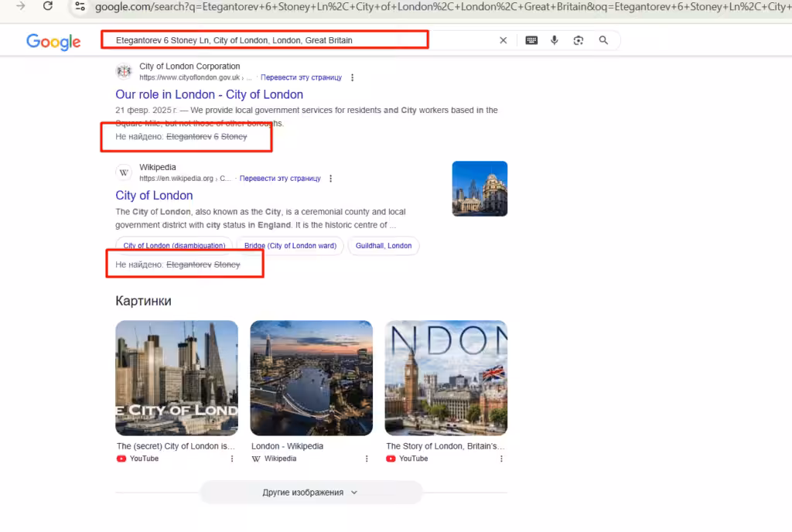
Task: Open 'City of London (disambiguation)' chip
Action: click(174, 246)
